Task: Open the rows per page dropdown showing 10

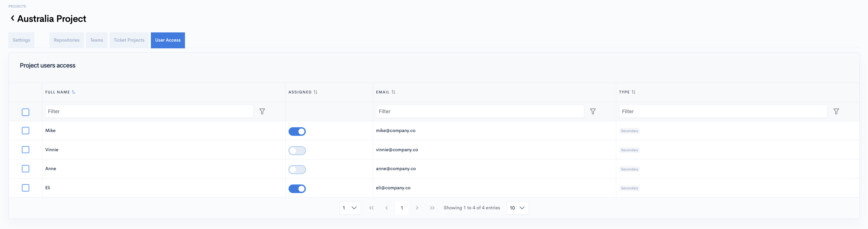Action: click(x=518, y=208)
